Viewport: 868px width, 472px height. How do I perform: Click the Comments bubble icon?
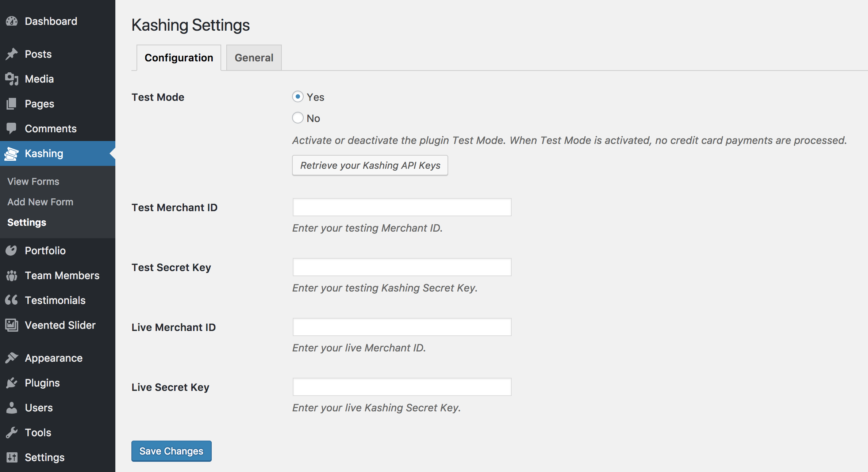click(12, 129)
